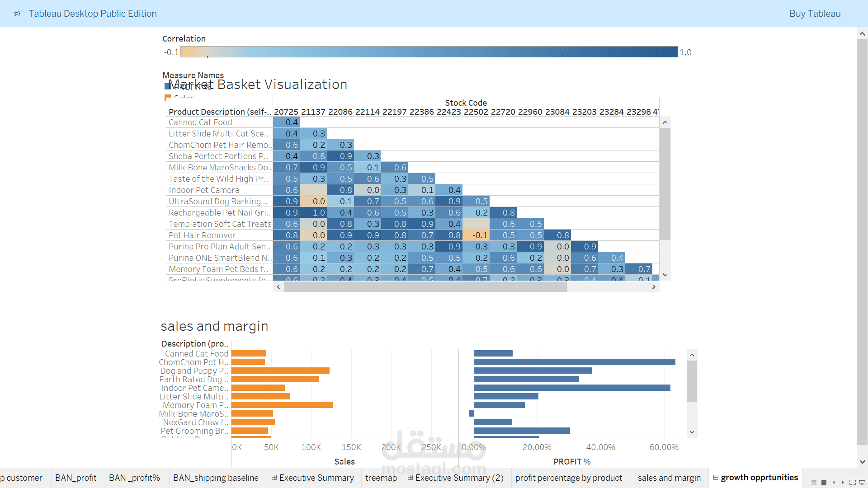Click stock code 22502 column header
The height and width of the screenshot is (488, 868).
pyautogui.click(x=476, y=112)
